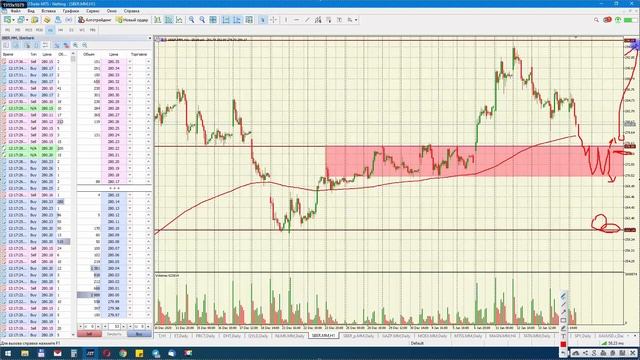640x360 pixels.
Task: Click the Autotrading toolbar button
Action: (x=94, y=20)
